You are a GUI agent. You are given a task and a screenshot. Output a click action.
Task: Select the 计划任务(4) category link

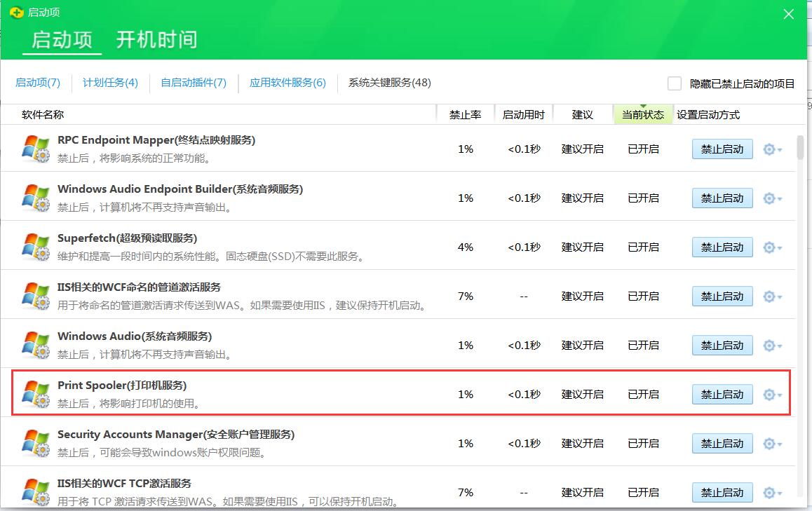click(x=111, y=83)
